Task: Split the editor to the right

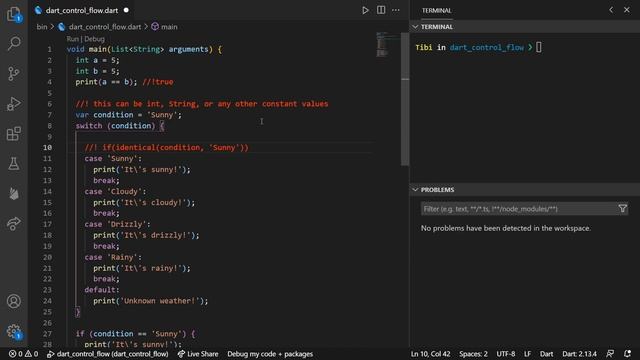Action: click(x=381, y=10)
